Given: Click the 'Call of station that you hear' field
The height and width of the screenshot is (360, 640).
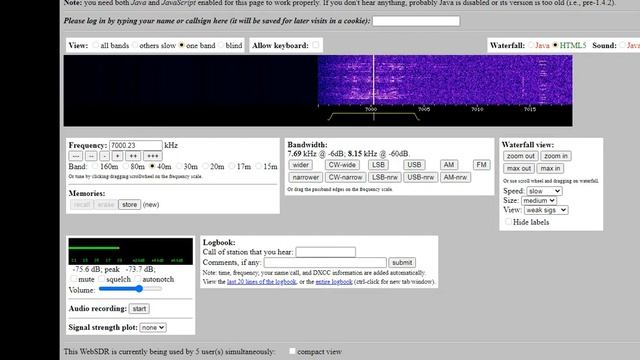Looking at the screenshot, I should 326,252.
